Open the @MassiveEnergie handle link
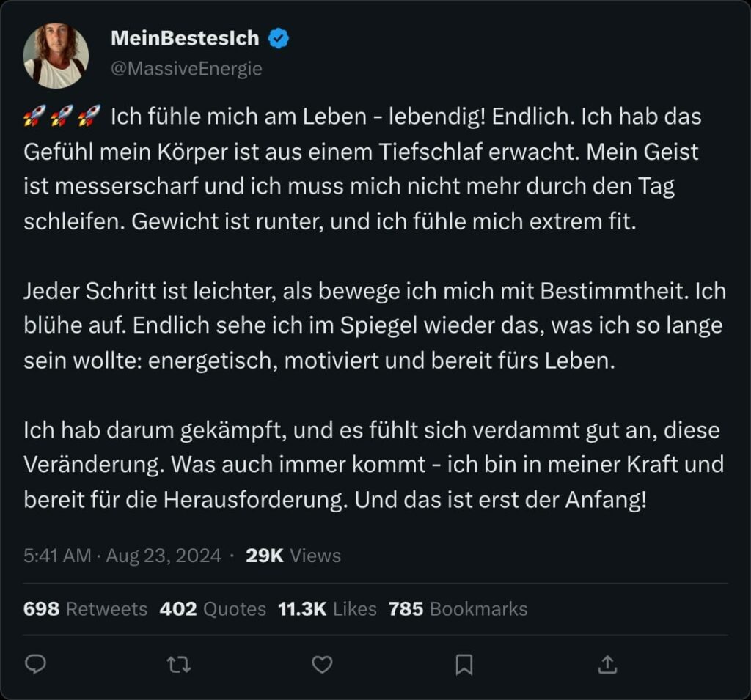751x700 pixels. pos(186,69)
